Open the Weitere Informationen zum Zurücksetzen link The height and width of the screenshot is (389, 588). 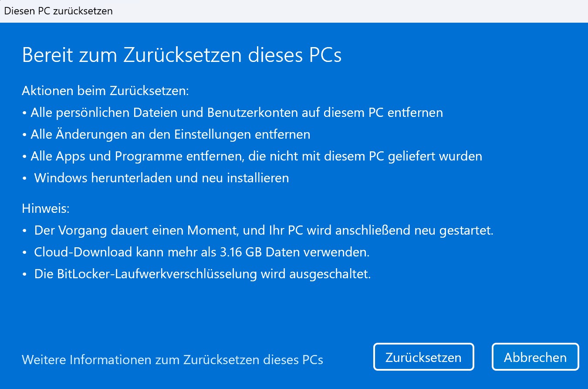click(172, 360)
